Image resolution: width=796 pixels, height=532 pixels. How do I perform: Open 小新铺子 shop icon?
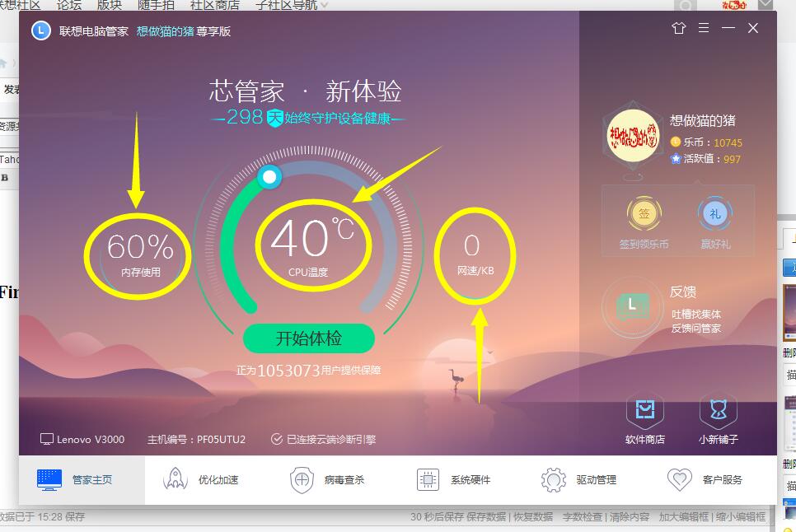coord(718,409)
